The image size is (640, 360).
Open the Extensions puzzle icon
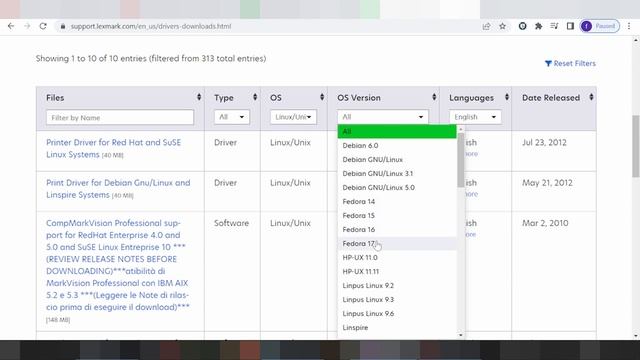[x=538, y=26]
